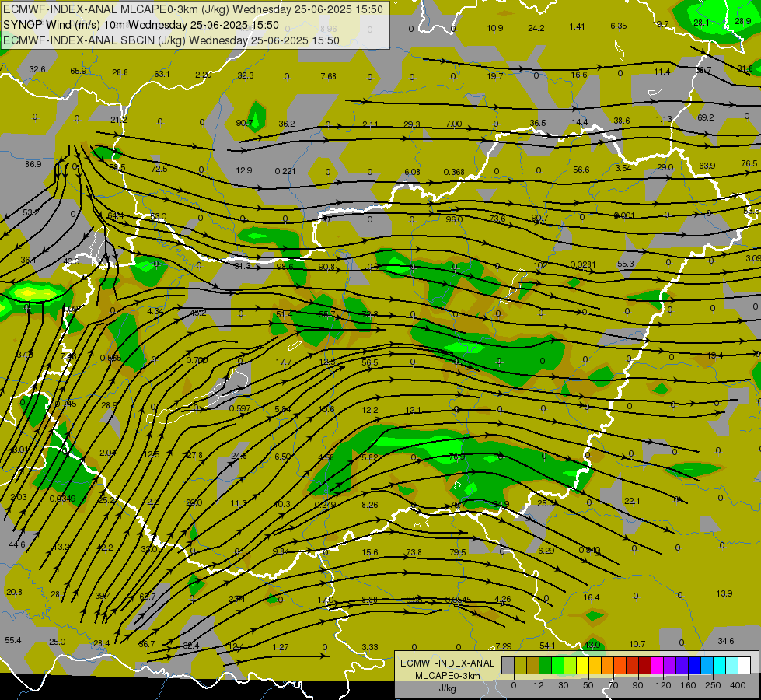Click the legend tick label '120'
This screenshot has height=700, width=761.
coord(664,685)
